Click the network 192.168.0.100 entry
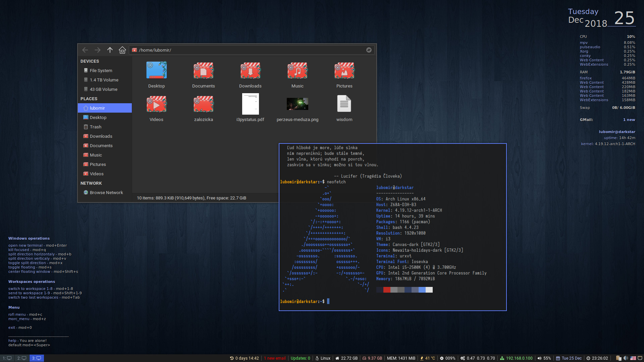The width and height of the screenshot is (644, 362). [516, 358]
